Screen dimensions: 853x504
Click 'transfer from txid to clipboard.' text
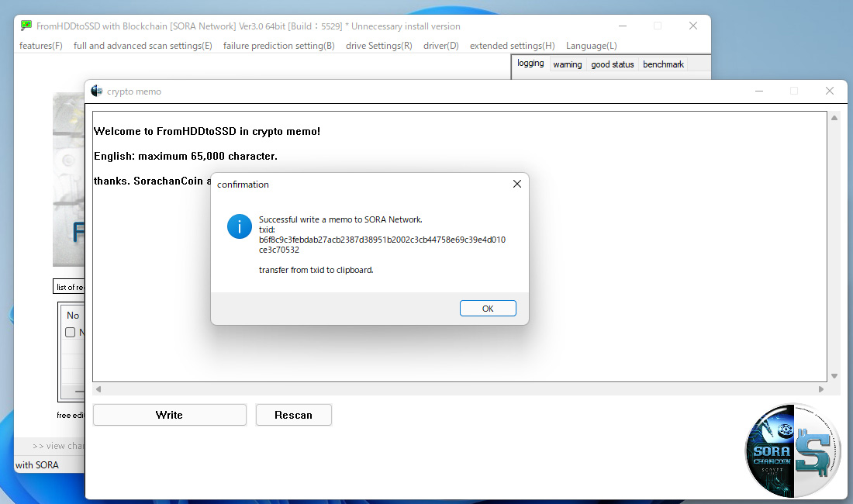pyautogui.click(x=316, y=270)
